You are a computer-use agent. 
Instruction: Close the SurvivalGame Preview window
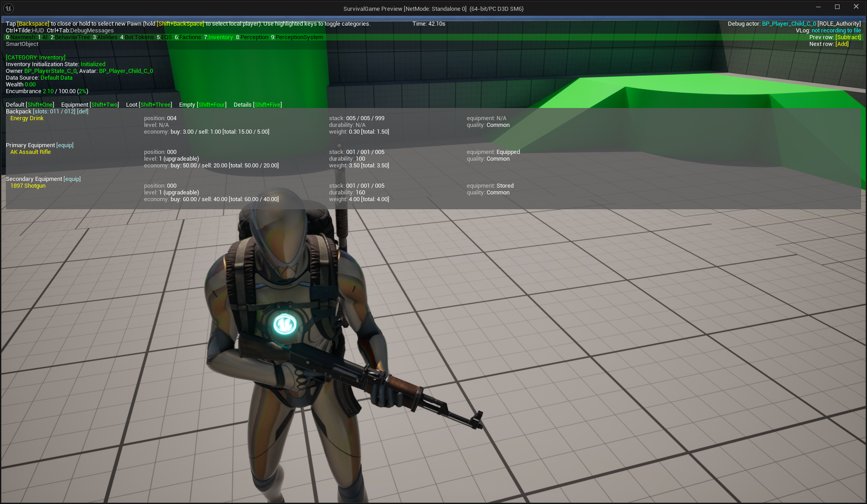tap(856, 7)
